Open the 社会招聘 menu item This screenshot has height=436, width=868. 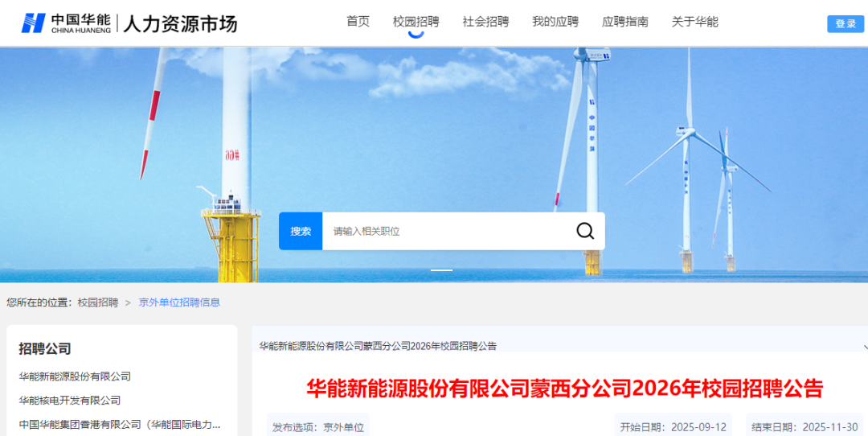tap(485, 23)
